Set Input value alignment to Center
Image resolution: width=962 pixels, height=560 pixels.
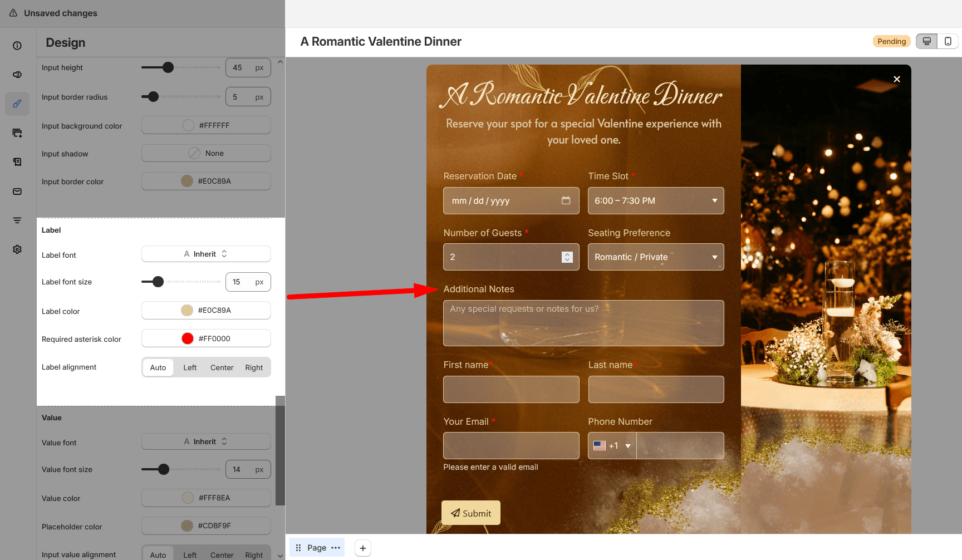click(222, 554)
